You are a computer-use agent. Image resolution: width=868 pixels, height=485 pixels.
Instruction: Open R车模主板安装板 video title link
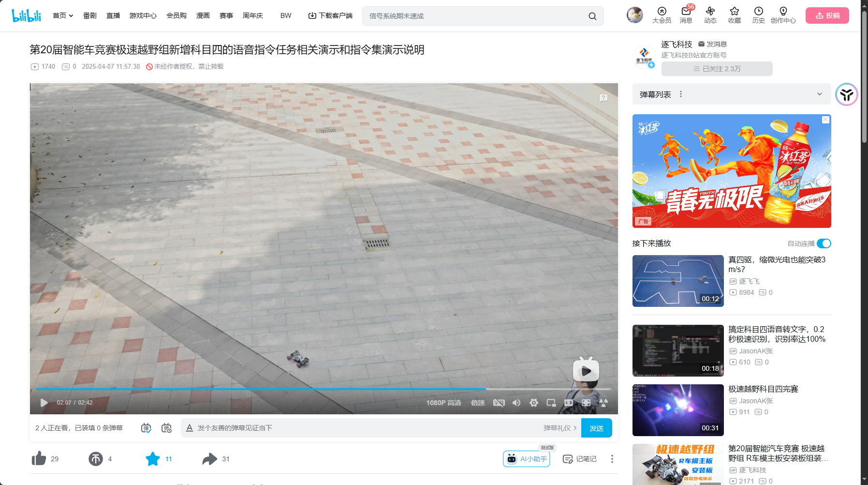tap(778, 453)
